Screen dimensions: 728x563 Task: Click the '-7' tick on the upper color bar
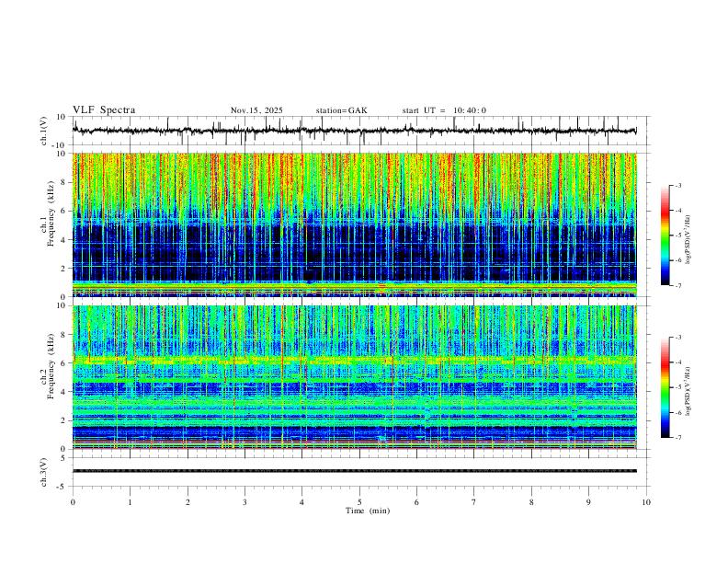coord(678,285)
